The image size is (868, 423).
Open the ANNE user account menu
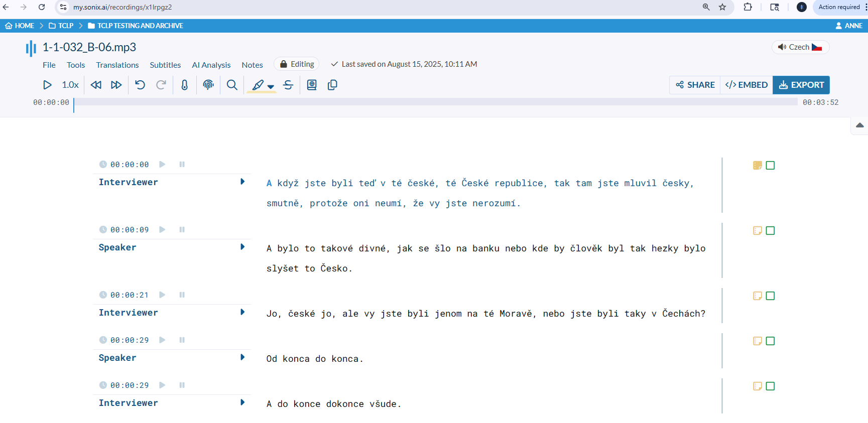coord(849,26)
